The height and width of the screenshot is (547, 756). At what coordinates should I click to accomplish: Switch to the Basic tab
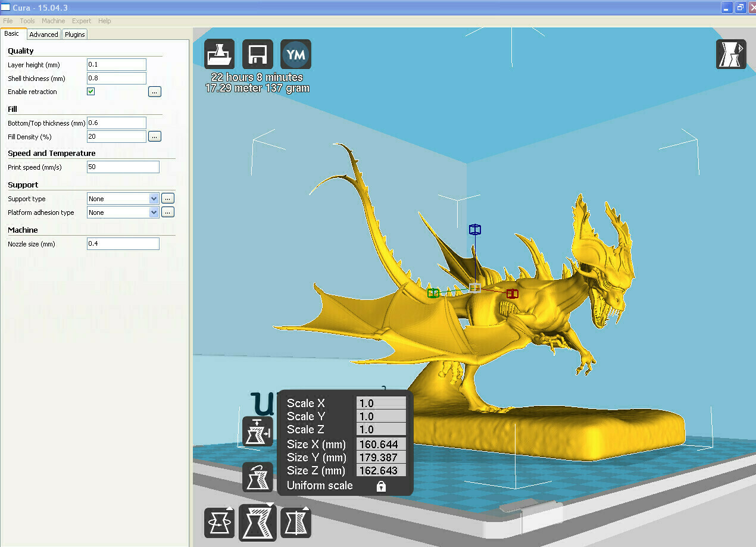tap(12, 34)
